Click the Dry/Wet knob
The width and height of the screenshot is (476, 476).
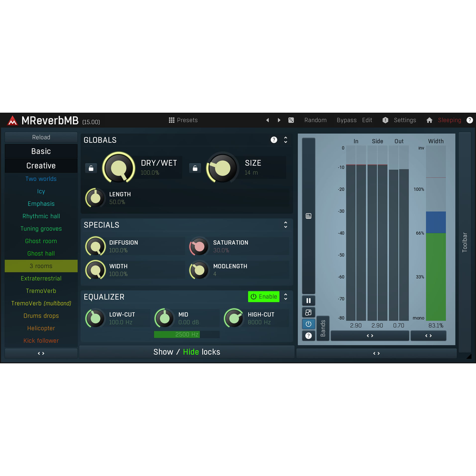(x=118, y=168)
